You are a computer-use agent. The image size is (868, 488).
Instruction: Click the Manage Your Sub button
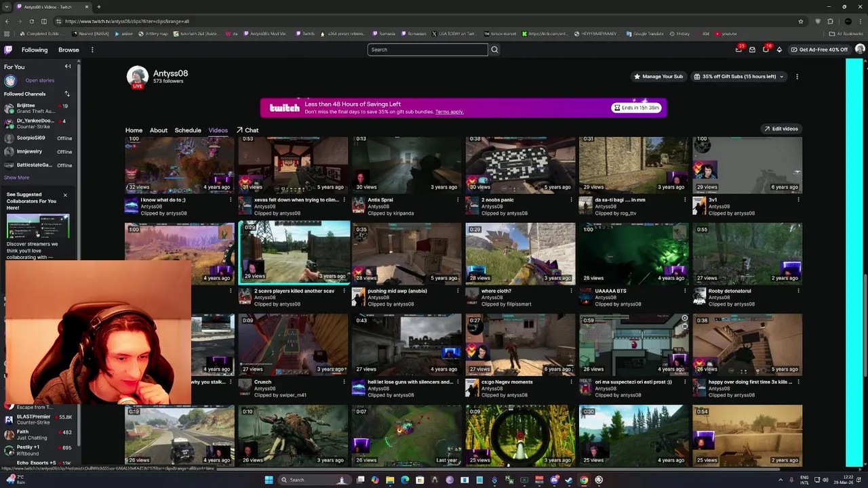[658, 77]
